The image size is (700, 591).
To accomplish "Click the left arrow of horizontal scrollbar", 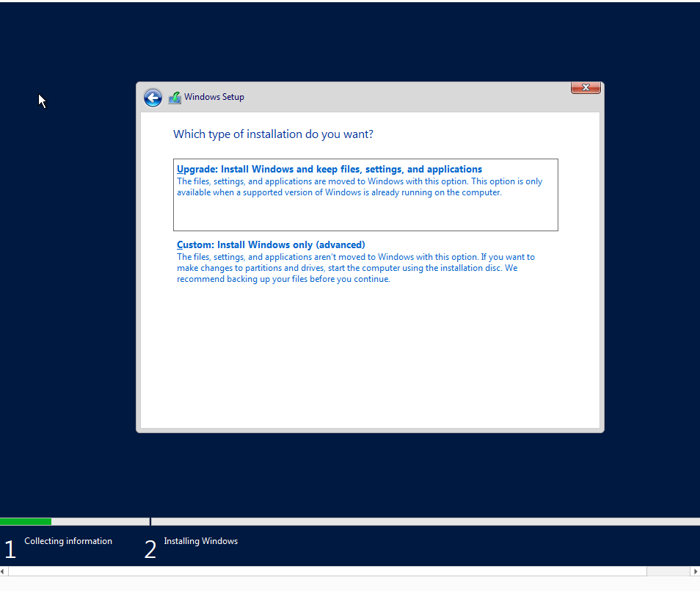I will click(3, 571).
